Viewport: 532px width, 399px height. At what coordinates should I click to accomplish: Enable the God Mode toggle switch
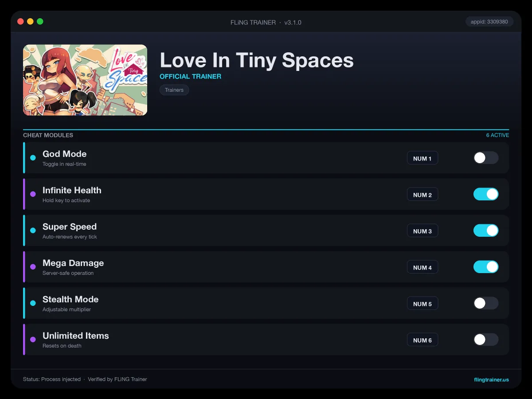pos(486,158)
